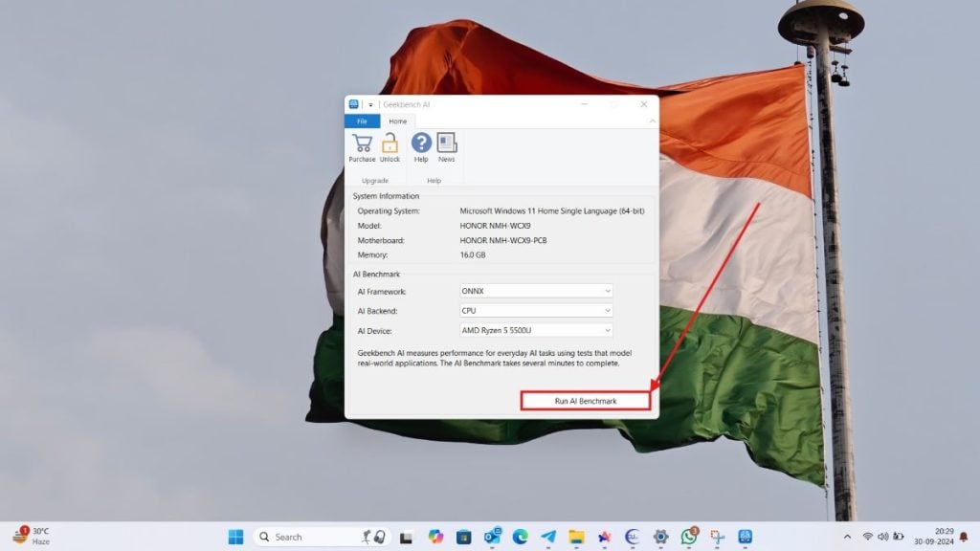Open the weather widget showing 30°C Haze
Screen dimensions: 980x551
(x=32, y=536)
